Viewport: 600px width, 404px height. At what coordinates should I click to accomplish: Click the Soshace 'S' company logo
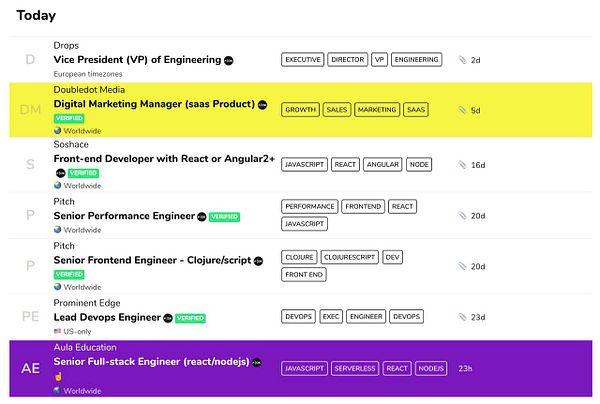[x=30, y=163]
